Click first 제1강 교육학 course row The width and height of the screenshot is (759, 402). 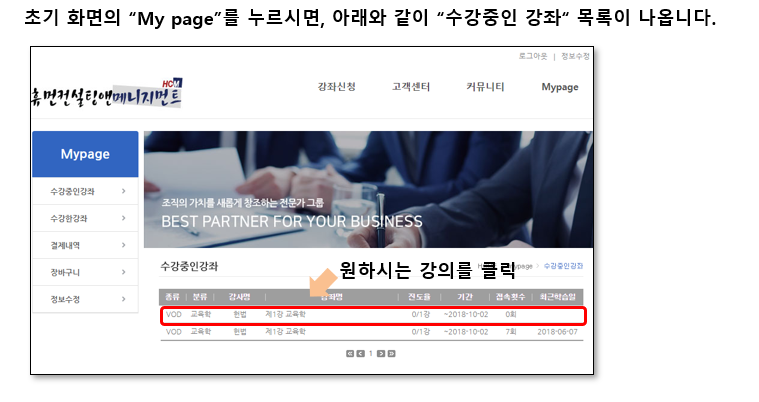point(286,315)
